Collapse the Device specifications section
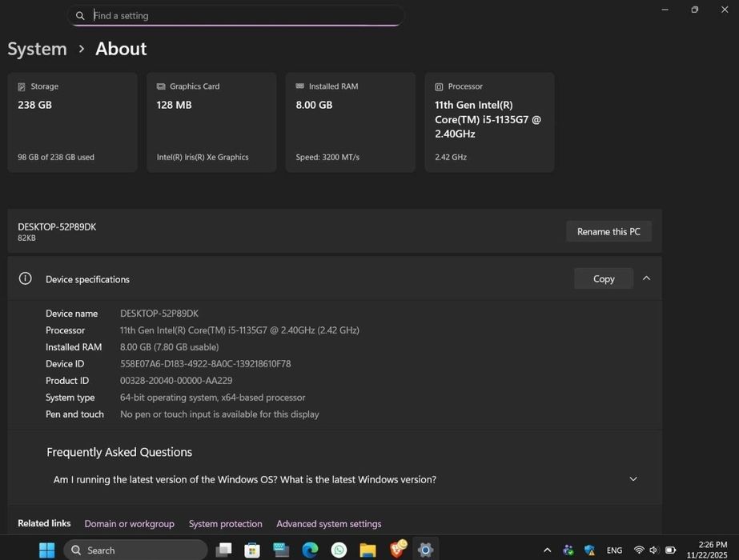This screenshot has width=739, height=560. pyautogui.click(x=647, y=278)
